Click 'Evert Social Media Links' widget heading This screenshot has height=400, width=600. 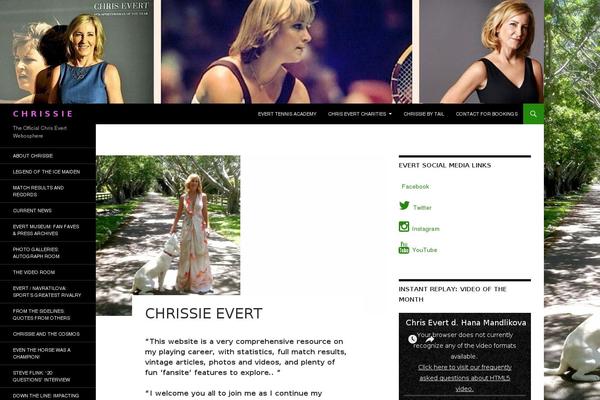pos(445,165)
